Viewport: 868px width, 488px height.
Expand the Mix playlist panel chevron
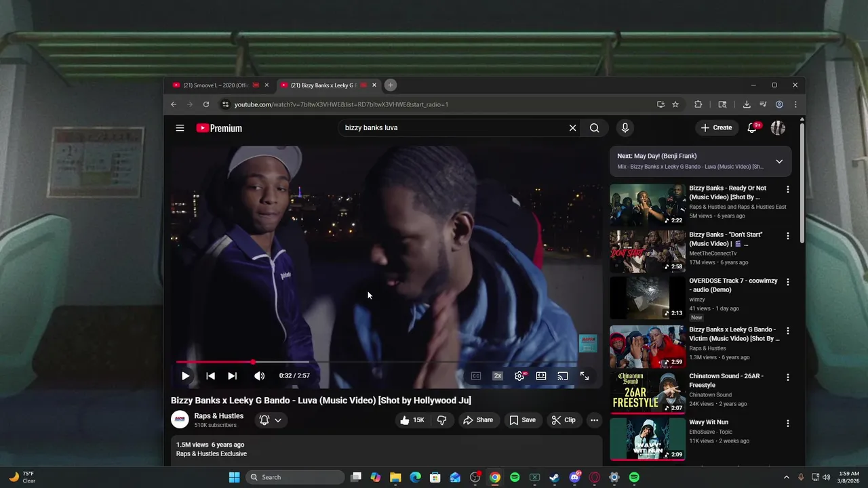779,161
